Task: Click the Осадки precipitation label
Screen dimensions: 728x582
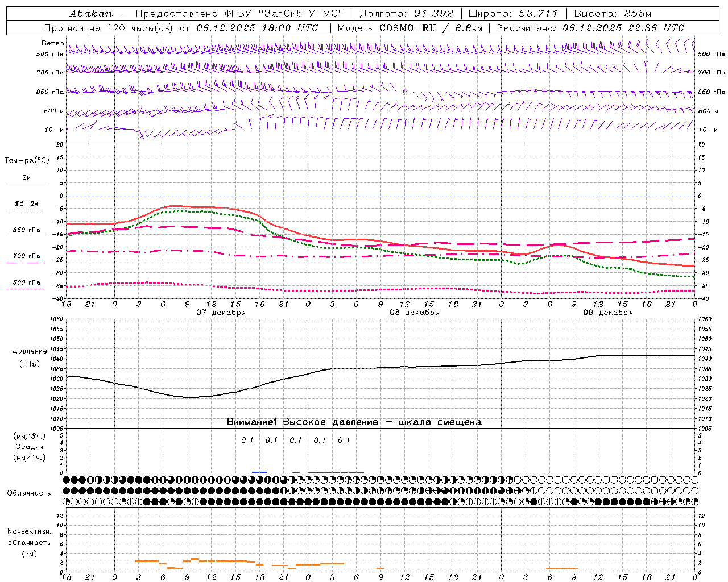Action: click(x=29, y=447)
